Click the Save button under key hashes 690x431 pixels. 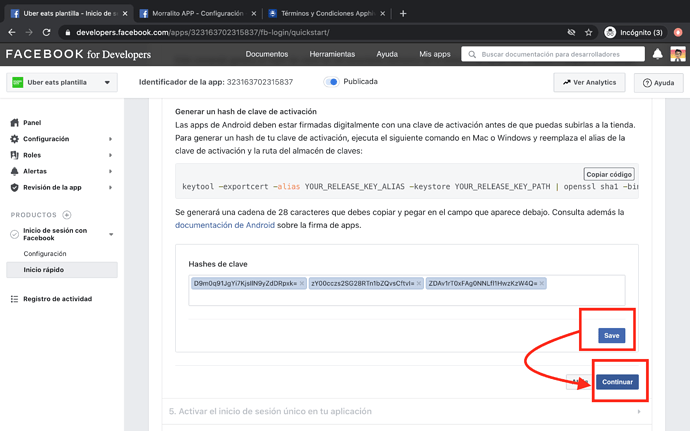click(x=611, y=335)
